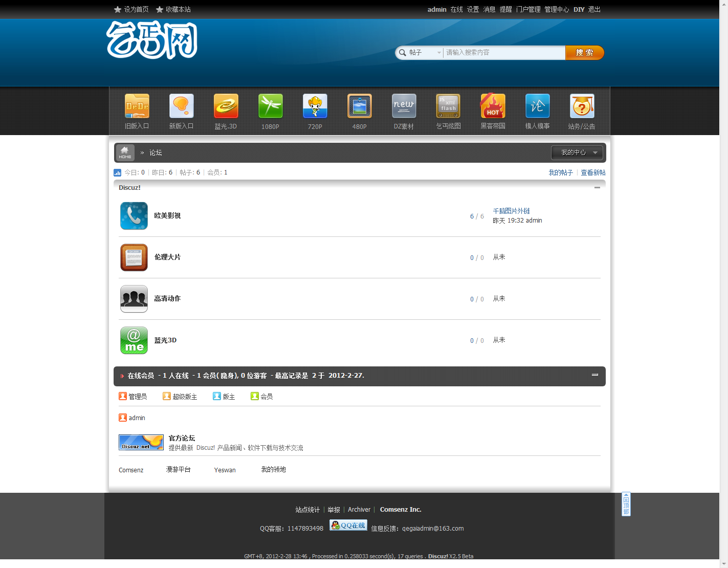Click the phone icon for 欧美影视 forum

click(x=134, y=216)
